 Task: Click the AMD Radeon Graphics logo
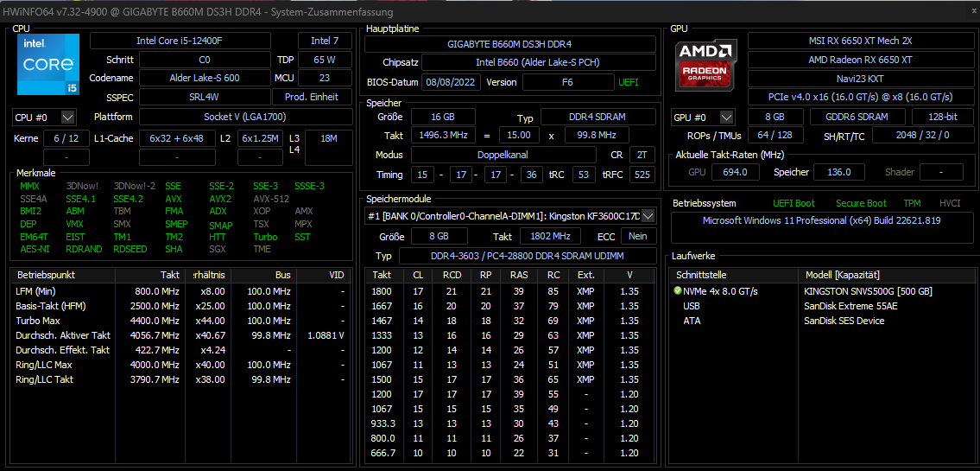point(705,65)
